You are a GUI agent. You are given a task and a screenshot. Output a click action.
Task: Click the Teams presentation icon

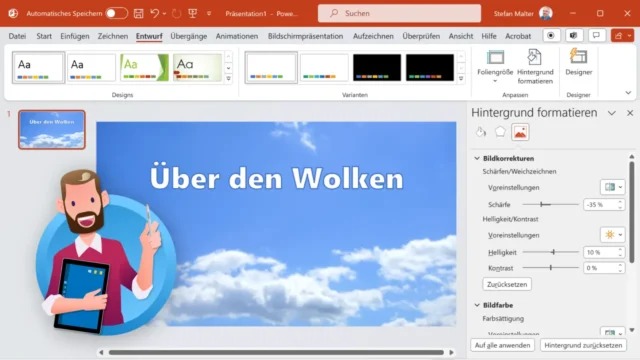point(573,36)
